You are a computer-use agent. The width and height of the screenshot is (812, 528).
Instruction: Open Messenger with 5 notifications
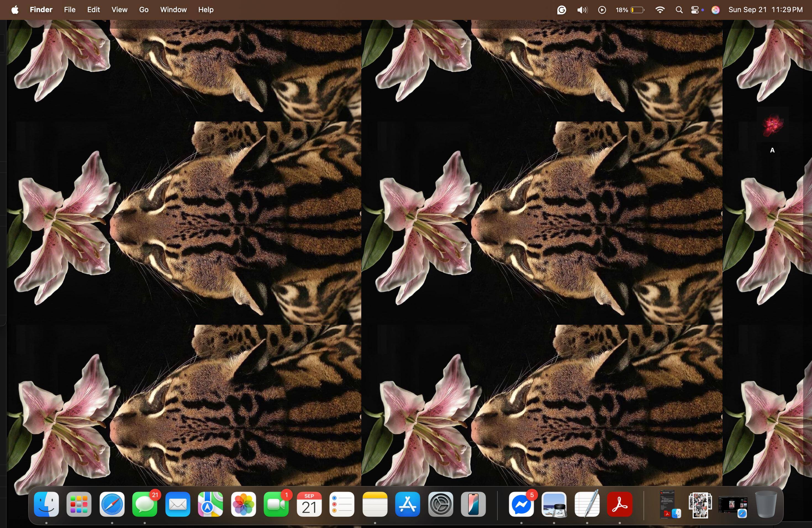521,504
